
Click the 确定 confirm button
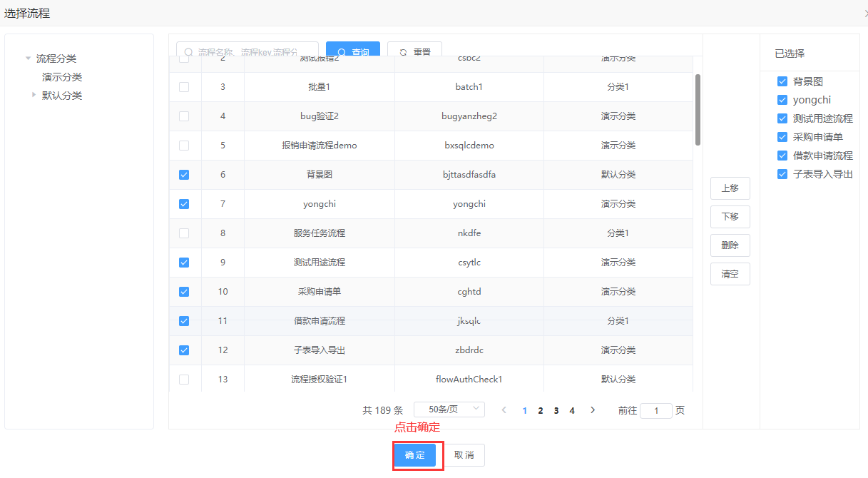pos(415,455)
